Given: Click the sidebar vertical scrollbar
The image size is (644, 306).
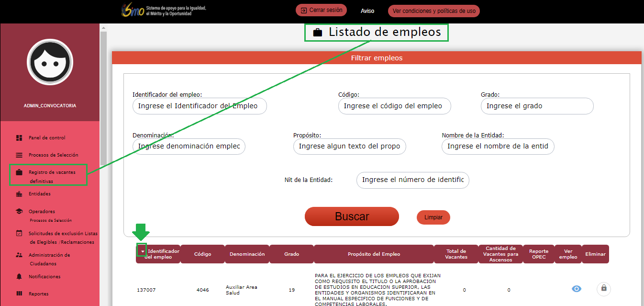Looking at the screenshot, I should point(103,96).
